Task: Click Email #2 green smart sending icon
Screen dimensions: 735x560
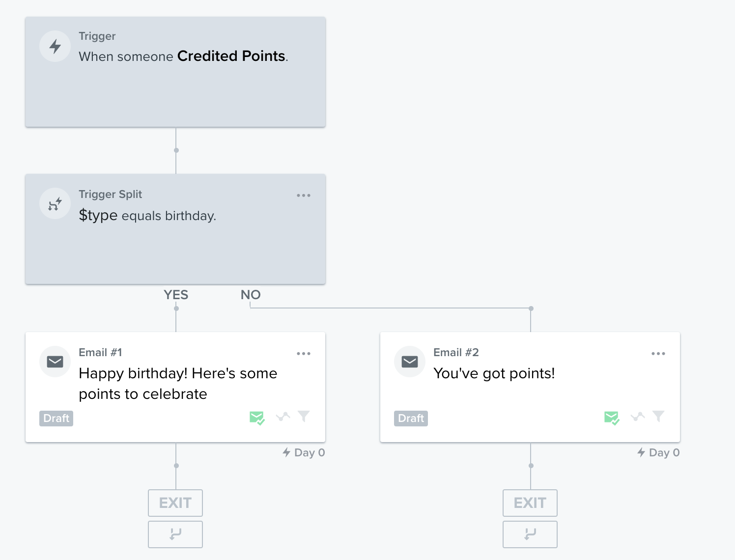Action: [x=612, y=418]
